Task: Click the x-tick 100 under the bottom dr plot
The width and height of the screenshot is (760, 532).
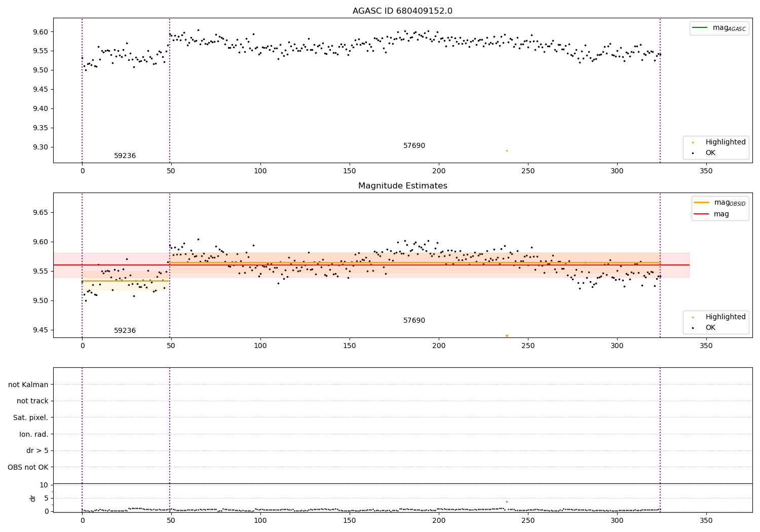Action: 260,520
